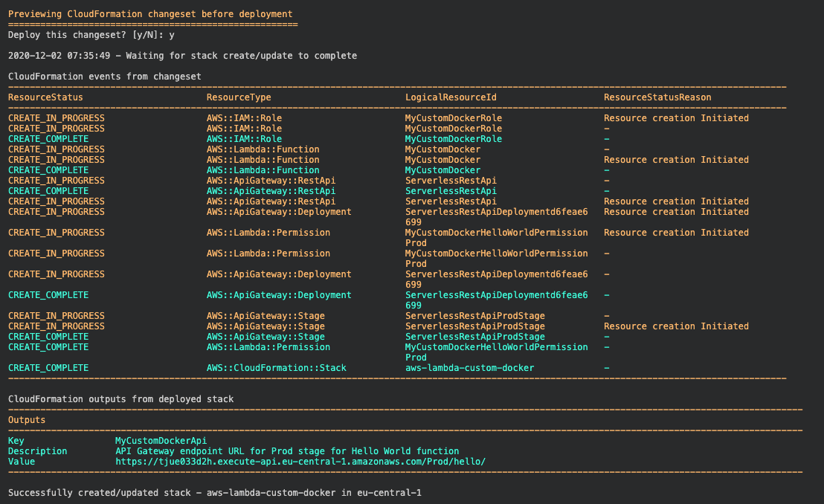Click ServerlessRestApiDeploymentd6feae6699 in the CREATE_COMPLETE row
The width and height of the screenshot is (824, 504).
(x=497, y=300)
